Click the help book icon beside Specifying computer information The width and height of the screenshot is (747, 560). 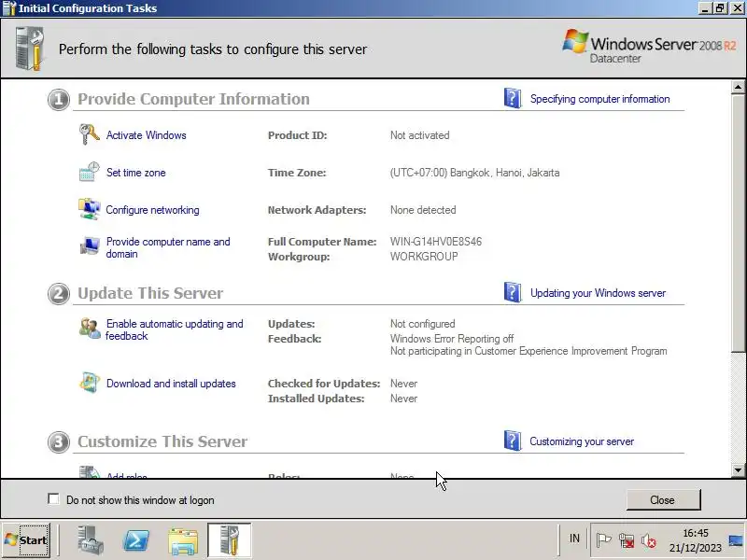coord(513,98)
